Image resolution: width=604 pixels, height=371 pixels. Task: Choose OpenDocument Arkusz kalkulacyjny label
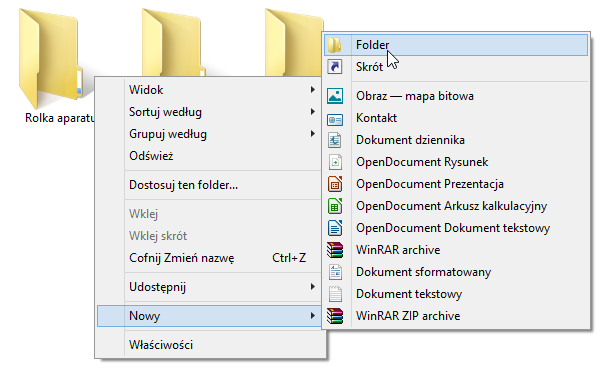451,206
